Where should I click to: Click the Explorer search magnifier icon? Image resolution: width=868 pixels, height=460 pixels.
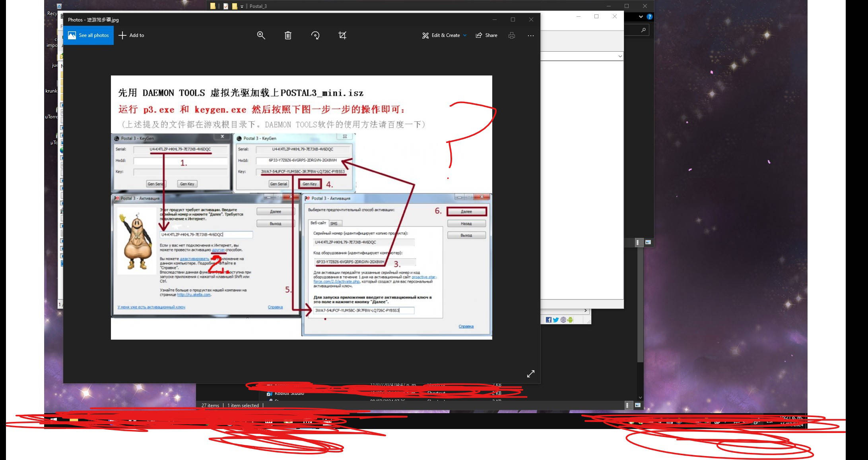tap(643, 30)
